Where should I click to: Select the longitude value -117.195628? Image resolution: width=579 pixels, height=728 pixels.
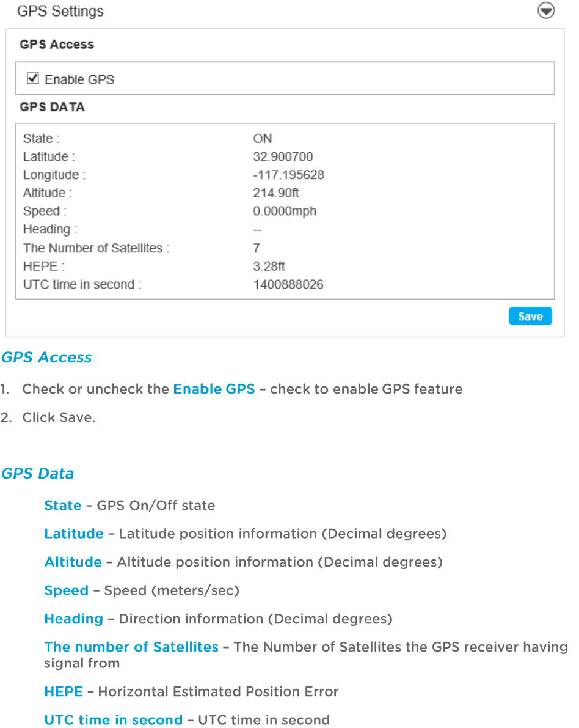click(x=288, y=175)
